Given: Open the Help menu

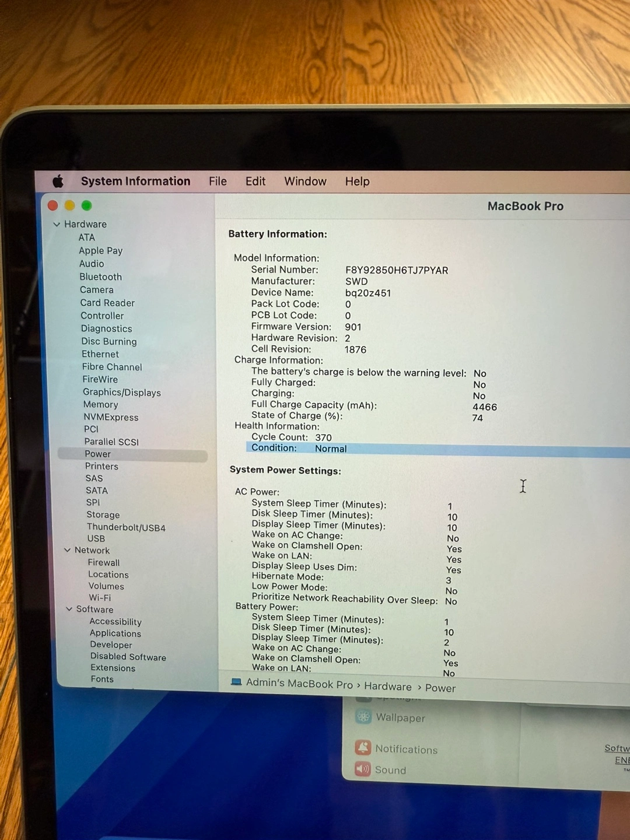Looking at the screenshot, I should (x=357, y=181).
